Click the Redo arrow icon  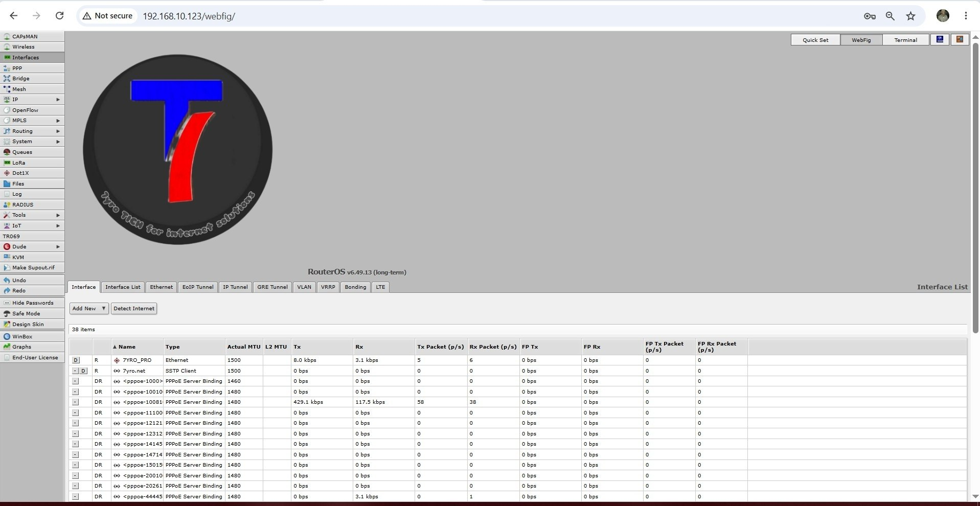pos(7,291)
